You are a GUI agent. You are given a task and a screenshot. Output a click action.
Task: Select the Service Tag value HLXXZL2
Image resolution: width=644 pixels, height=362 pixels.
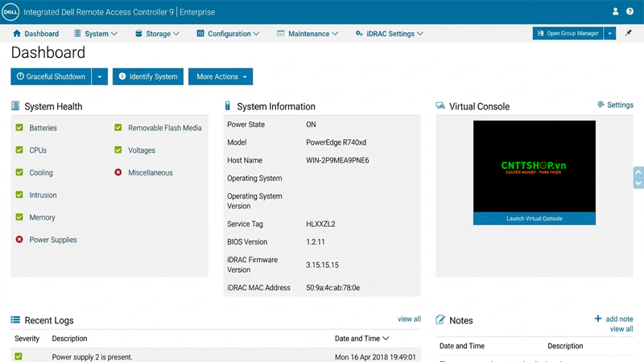320,224
